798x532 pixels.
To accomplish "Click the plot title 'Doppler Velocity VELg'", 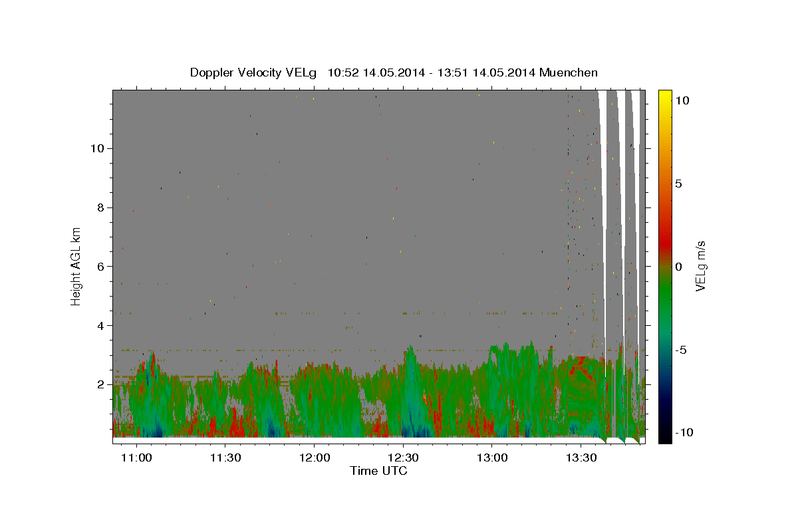I will (x=255, y=72).
